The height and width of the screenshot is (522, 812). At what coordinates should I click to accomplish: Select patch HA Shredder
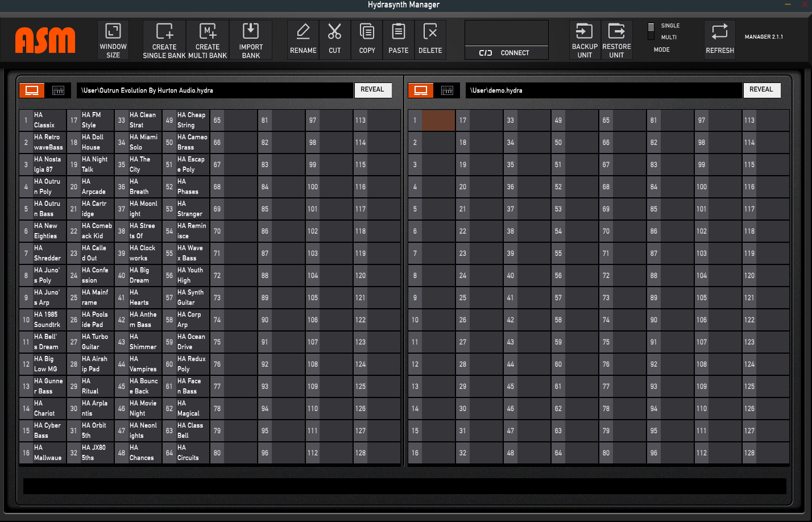coord(43,253)
